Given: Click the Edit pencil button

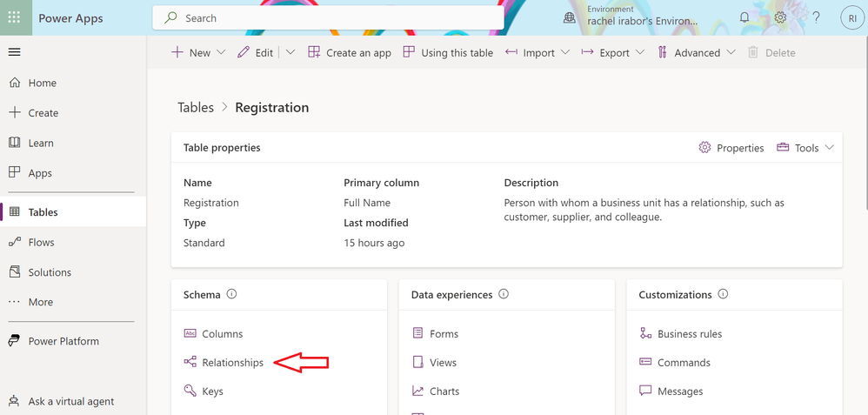Looking at the screenshot, I should 255,53.
